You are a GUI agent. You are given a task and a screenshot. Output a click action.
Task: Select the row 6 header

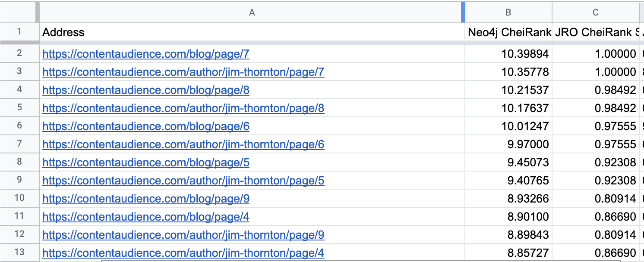click(x=19, y=127)
